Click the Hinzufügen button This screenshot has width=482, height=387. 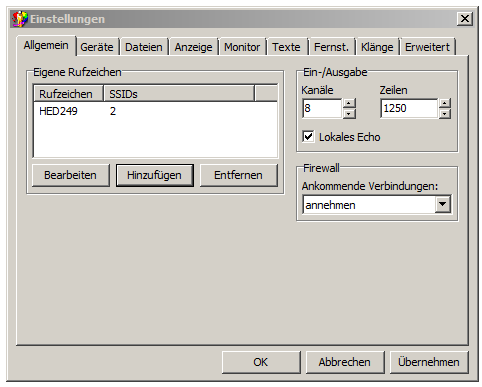click(155, 175)
